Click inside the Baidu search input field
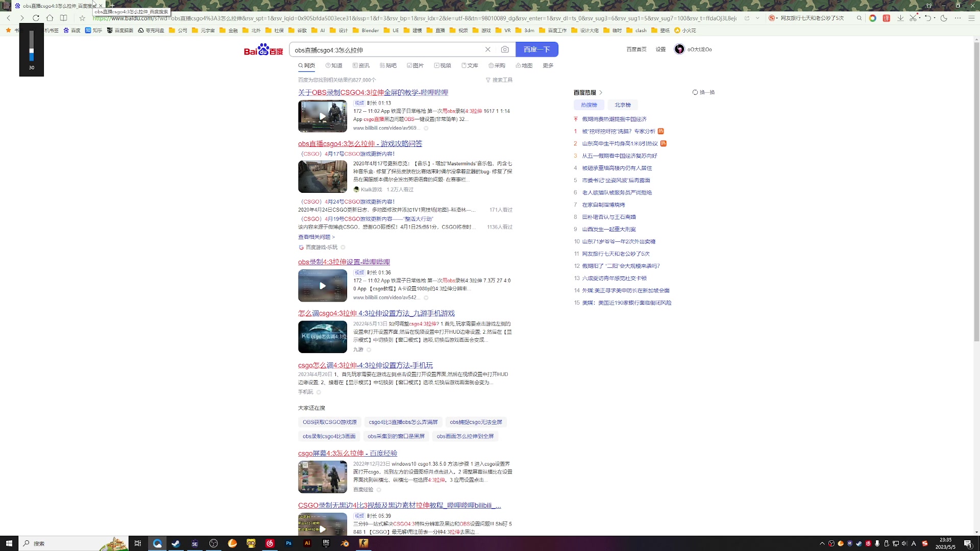This screenshot has width=980, height=551. [387, 49]
